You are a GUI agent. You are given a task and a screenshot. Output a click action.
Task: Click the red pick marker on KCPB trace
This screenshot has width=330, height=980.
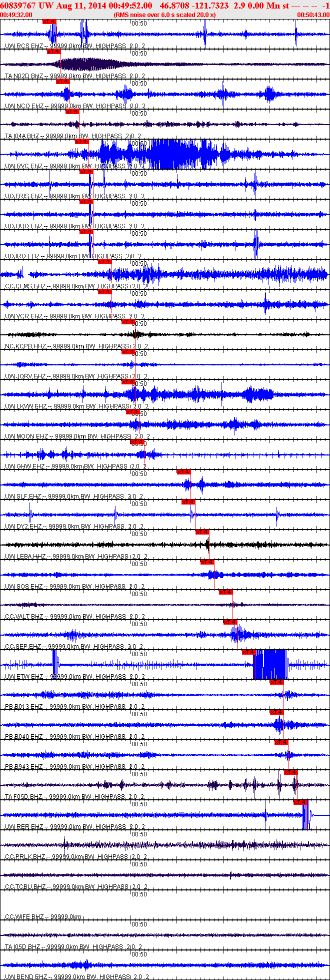tap(128, 322)
